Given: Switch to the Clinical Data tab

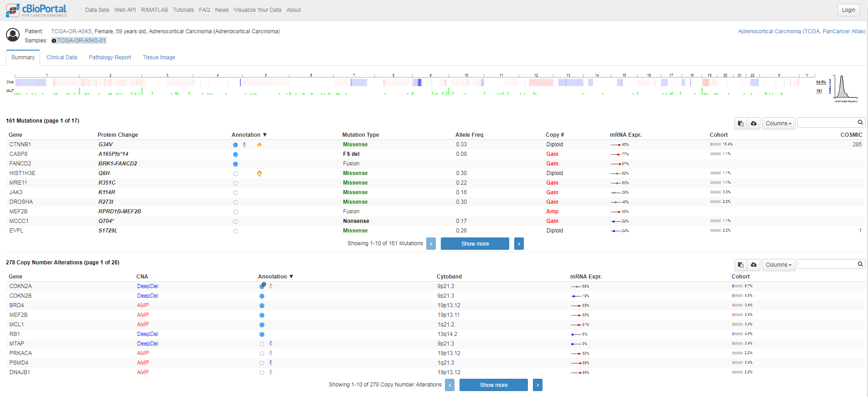Looking at the screenshot, I should click(x=62, y=57).
